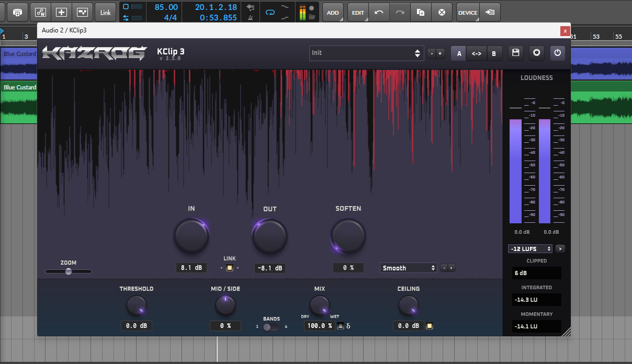Open the Init preset dropdown
This screenshot has height=364, width=632.
[366, 53]
